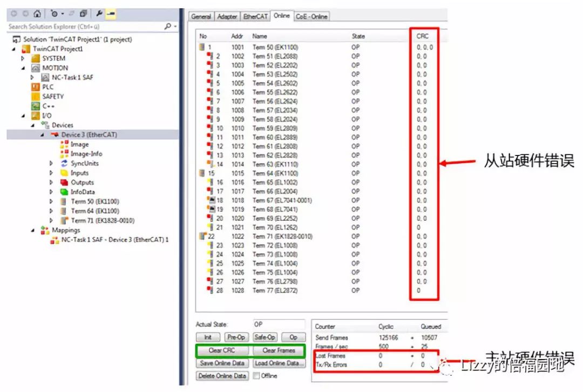The width and height of the screenshot is (583, 392).
Task: Click the pending changes filter icon
Action: (x=55, y=13)
